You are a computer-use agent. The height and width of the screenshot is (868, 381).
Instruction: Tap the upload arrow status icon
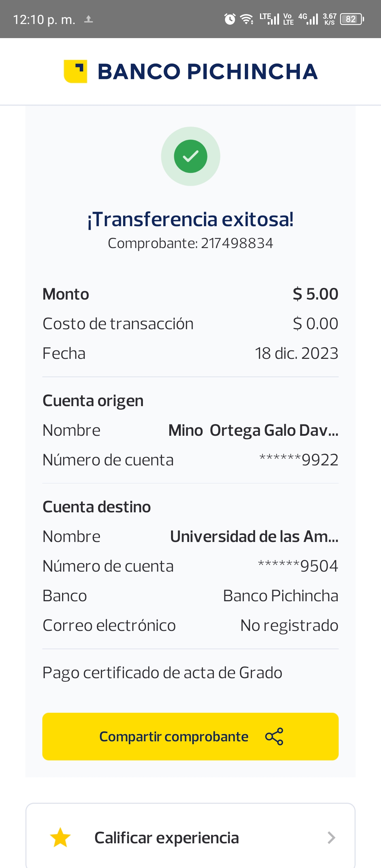89,19
